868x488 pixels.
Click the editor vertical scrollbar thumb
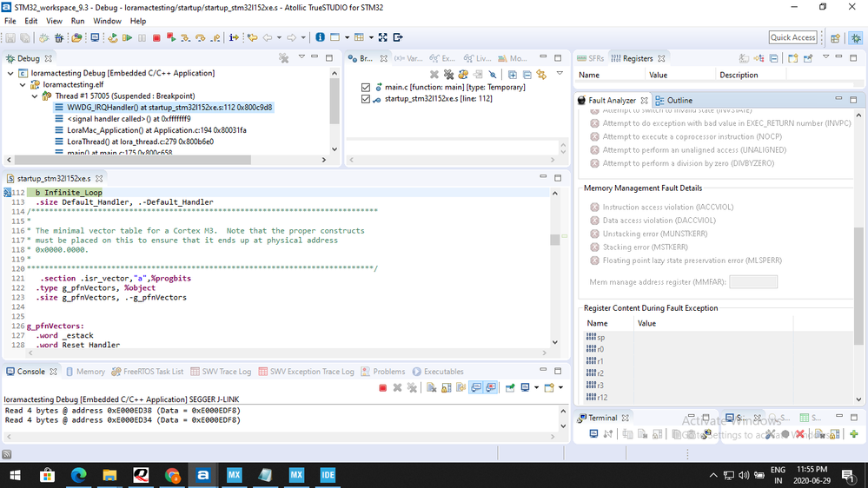(554, 240)
